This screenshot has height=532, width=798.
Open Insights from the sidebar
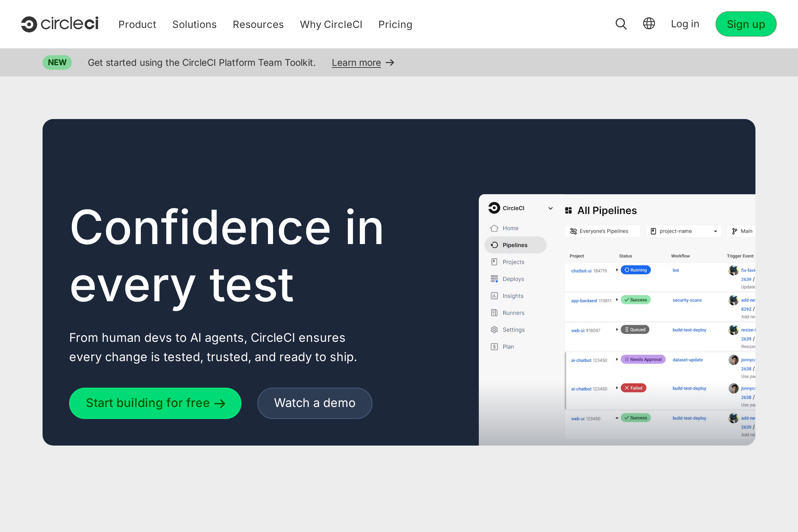494,296
